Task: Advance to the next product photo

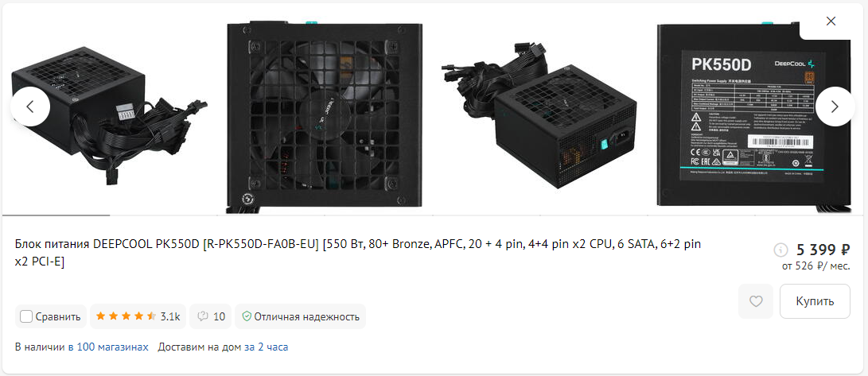Action: pos(835,107)
